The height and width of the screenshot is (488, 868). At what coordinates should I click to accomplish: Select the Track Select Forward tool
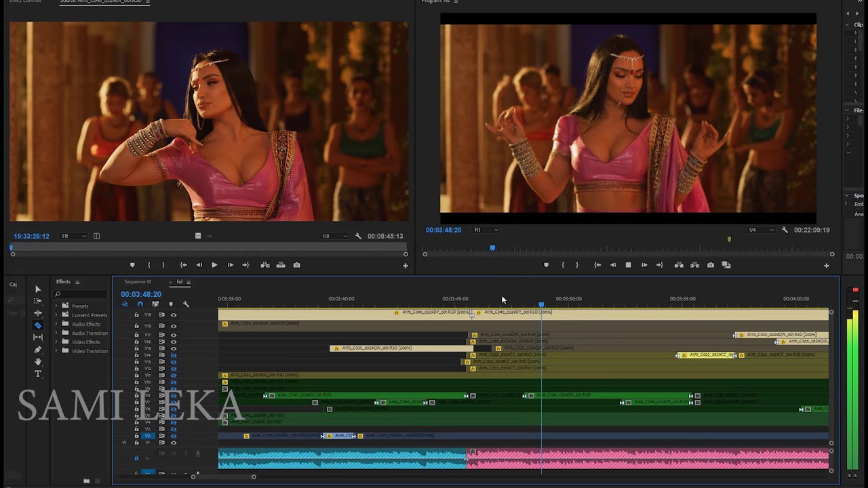point(38,301)
